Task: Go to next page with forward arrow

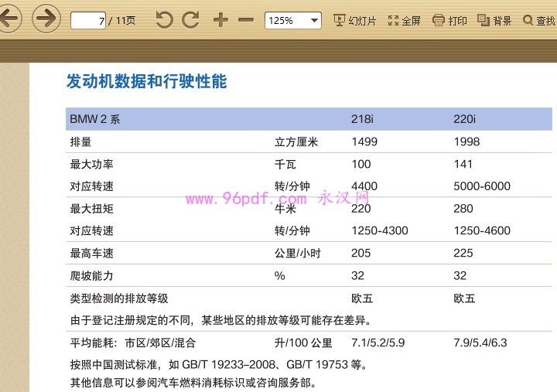Action: click(46, 18)
